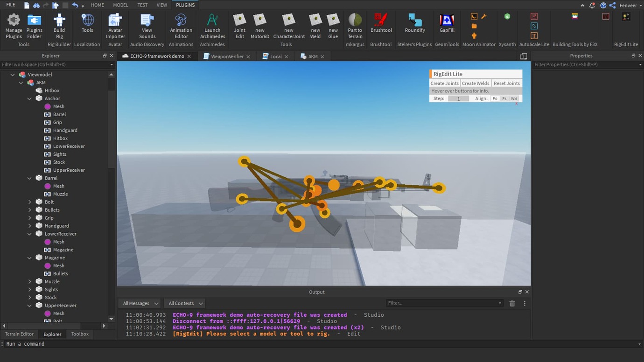Click the Output filter field
The image size is (644, 362).
click(x=444, y=303)
